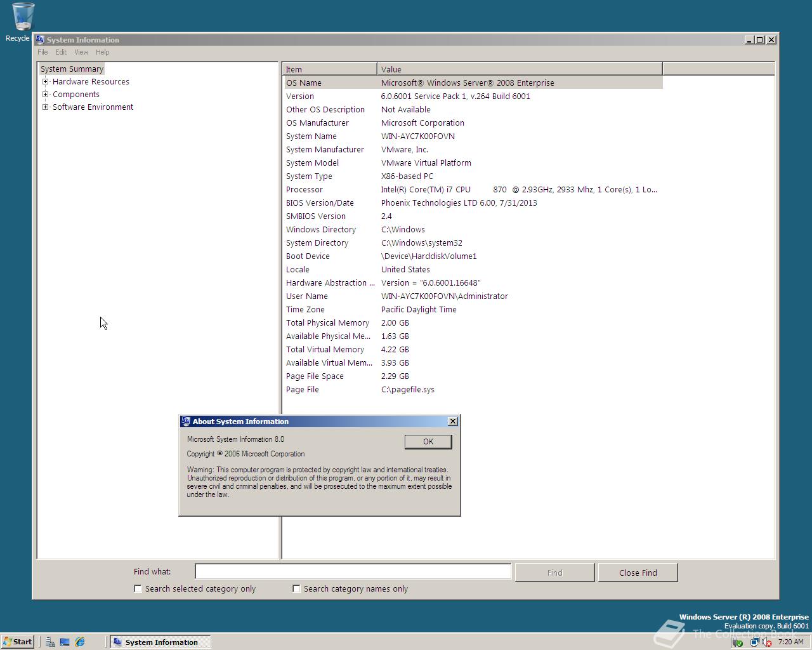Select the System Model row
Viewport: 812px width, 650px height.
473,162
